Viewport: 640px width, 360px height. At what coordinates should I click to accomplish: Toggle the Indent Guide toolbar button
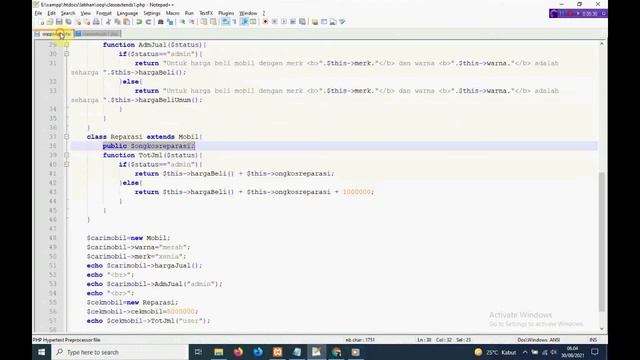(x=244, y=22)
